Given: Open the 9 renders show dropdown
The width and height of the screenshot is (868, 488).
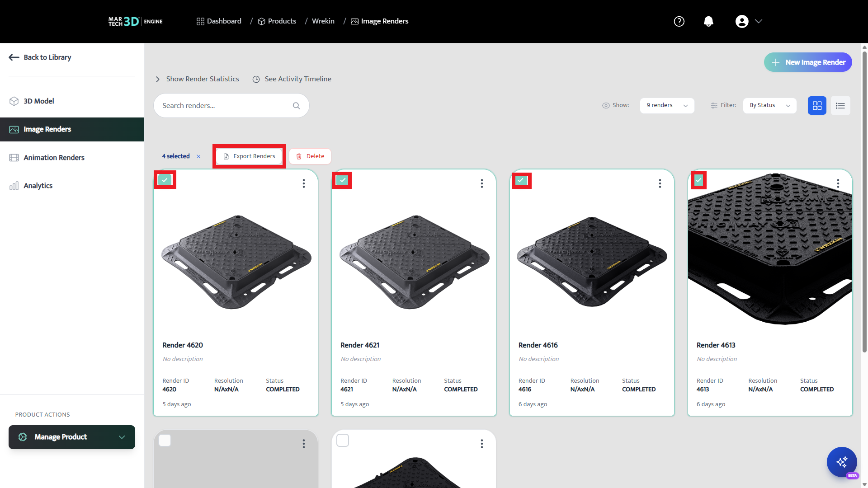Looking at the screenshot, I should (667, 105).
